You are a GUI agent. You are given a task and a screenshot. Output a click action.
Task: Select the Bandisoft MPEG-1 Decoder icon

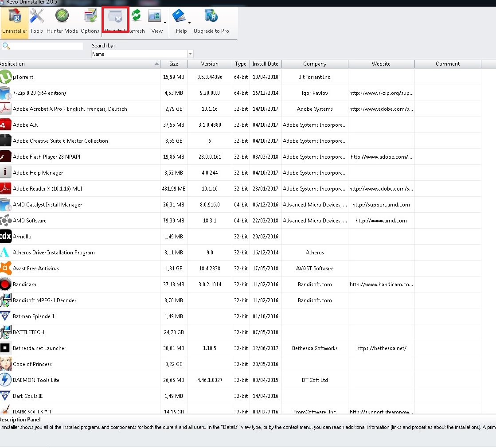coord(6,300)
